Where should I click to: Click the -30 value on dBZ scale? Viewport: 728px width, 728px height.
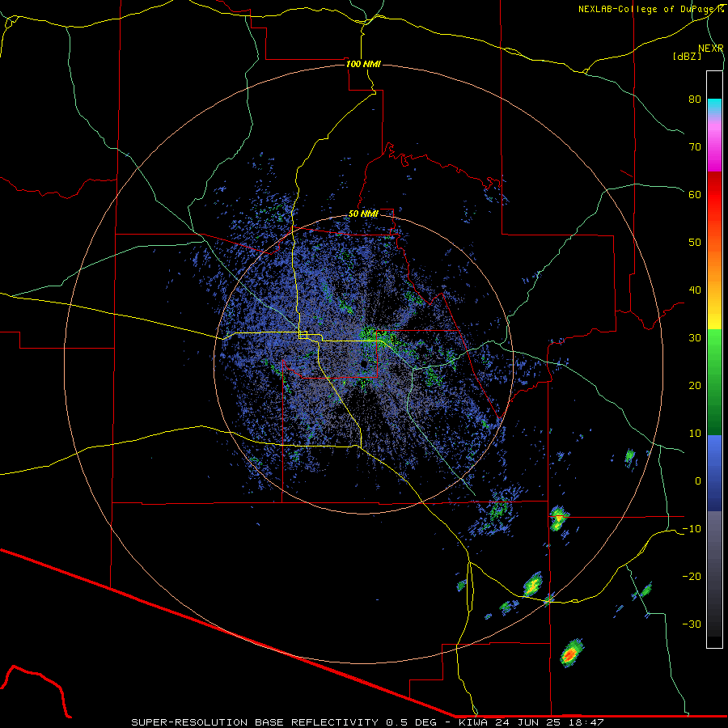(x=692, y=624)
